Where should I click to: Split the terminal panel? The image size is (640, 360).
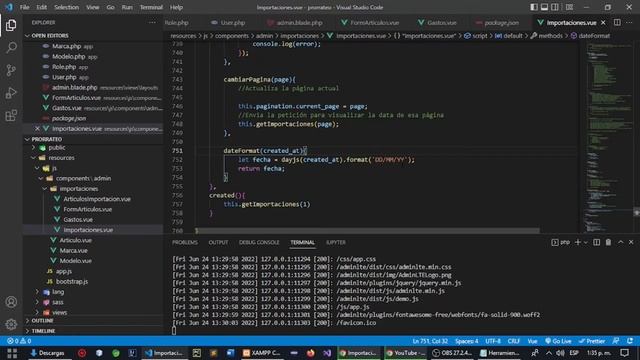click(597, 242)
